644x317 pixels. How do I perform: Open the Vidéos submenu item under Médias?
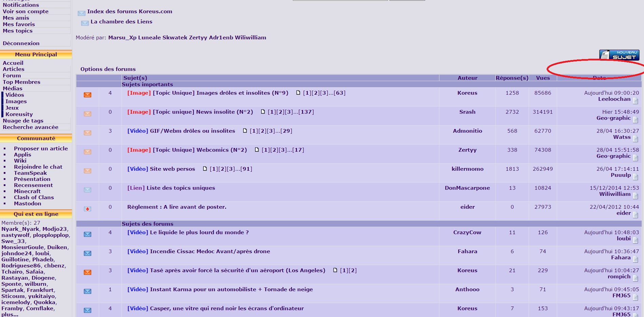click(15, 95)
